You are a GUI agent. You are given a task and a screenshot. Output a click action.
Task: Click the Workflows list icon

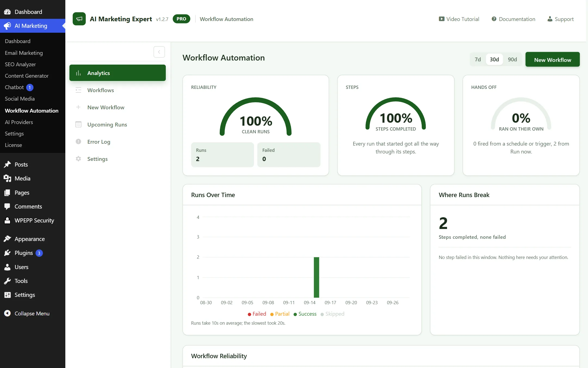[x=78, y=90]
